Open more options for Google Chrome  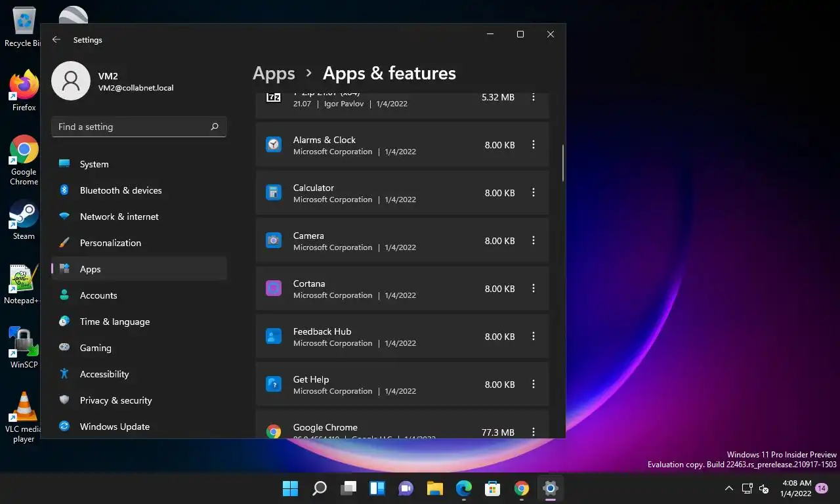(534, 432)
